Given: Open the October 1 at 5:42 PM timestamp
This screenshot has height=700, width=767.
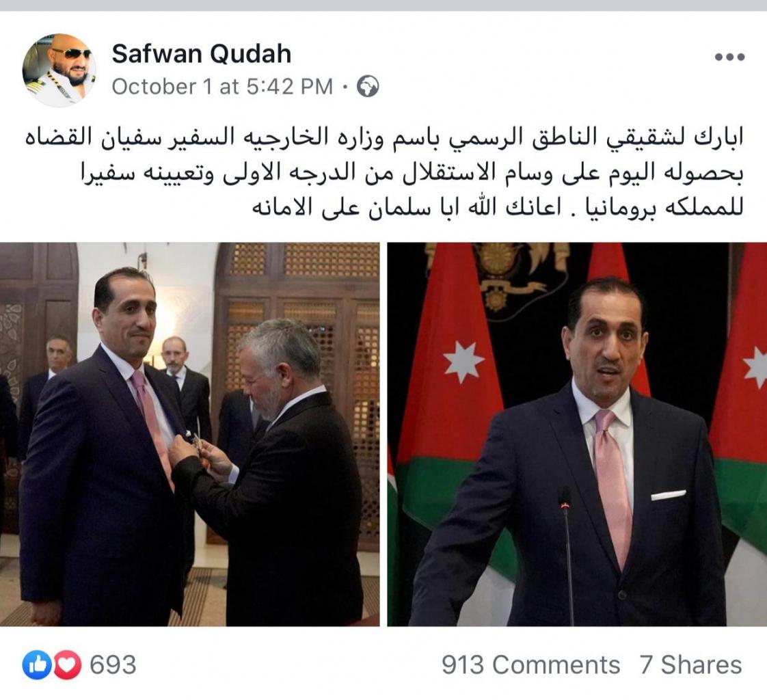Looking at the screenshot, I should [223, 87].
